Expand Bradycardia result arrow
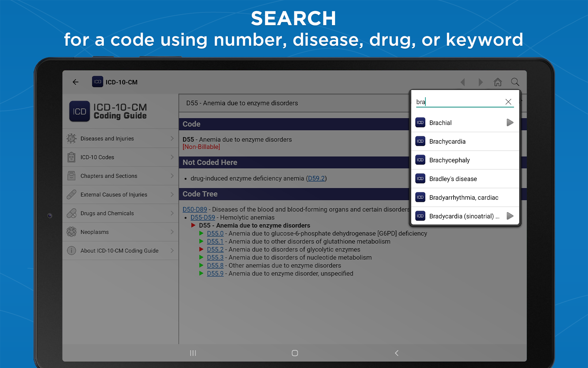Viewport: 588px width, 368px height. click(x=510, y=216)
